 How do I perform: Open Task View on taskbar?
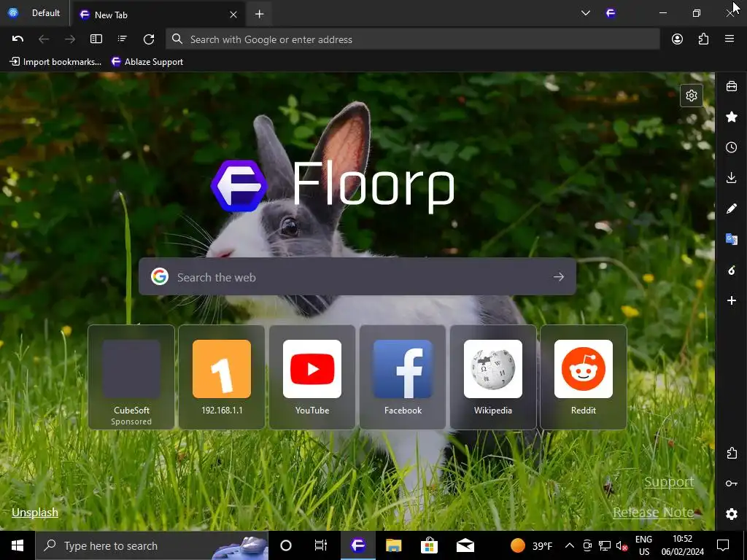pyautogui.click(x=321, y=545)
